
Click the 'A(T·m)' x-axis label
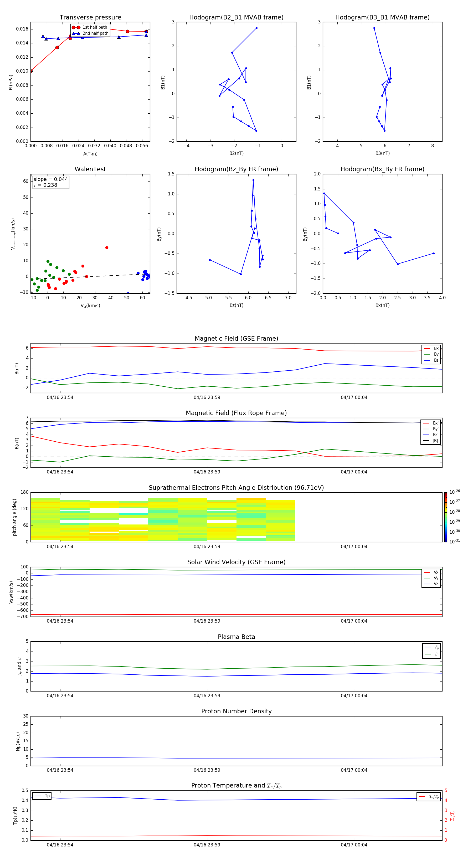pos(90,154)
